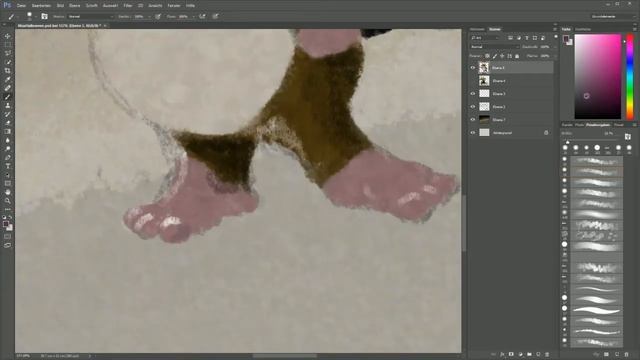Screen dimensions: 640x360
Task: Expand brush opacity slider arrow
Action: (x=149, y=17)
